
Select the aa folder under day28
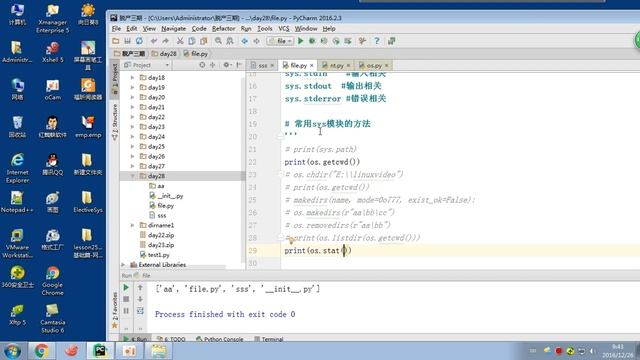pos(157,186)
